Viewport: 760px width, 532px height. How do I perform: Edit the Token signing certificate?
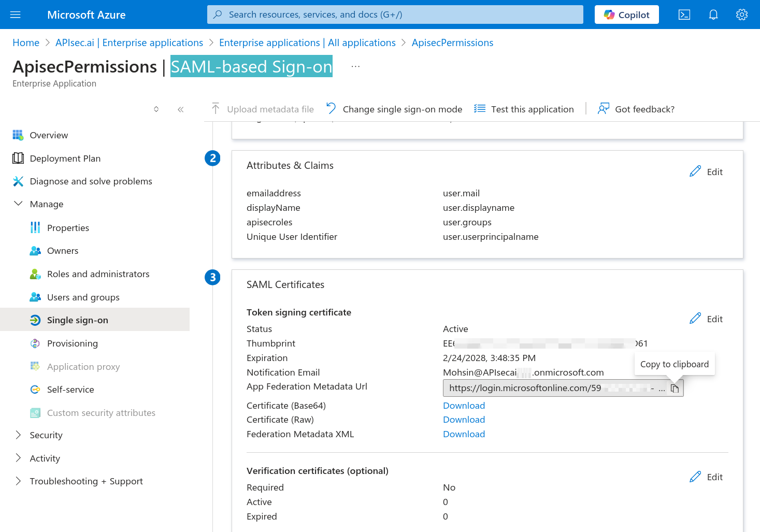(x=706, y=319)
